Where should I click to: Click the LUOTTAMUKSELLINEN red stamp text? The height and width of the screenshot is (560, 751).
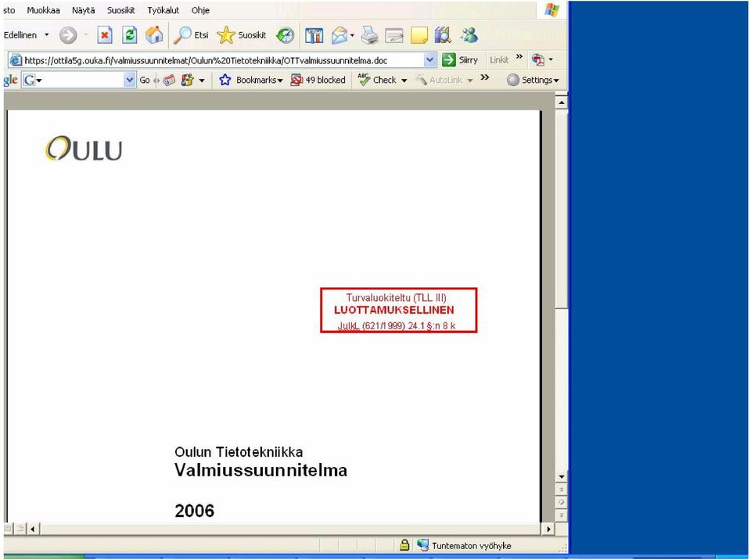coord(393,310)
